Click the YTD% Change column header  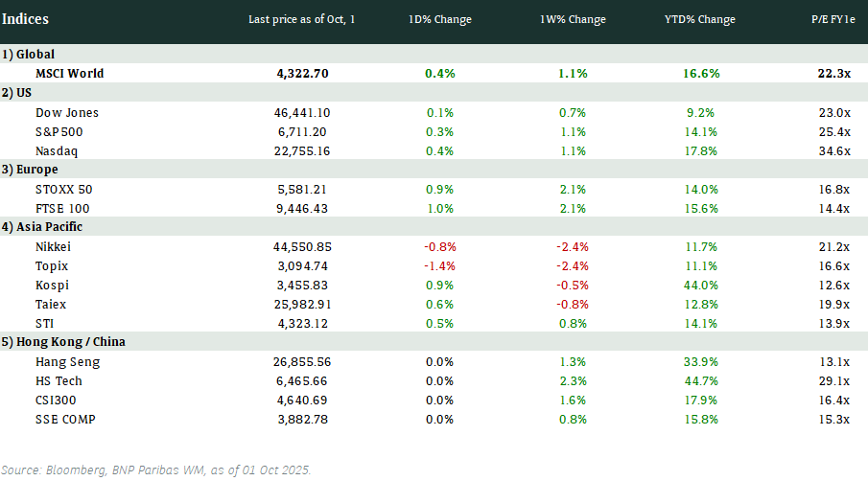pos(701,20)
